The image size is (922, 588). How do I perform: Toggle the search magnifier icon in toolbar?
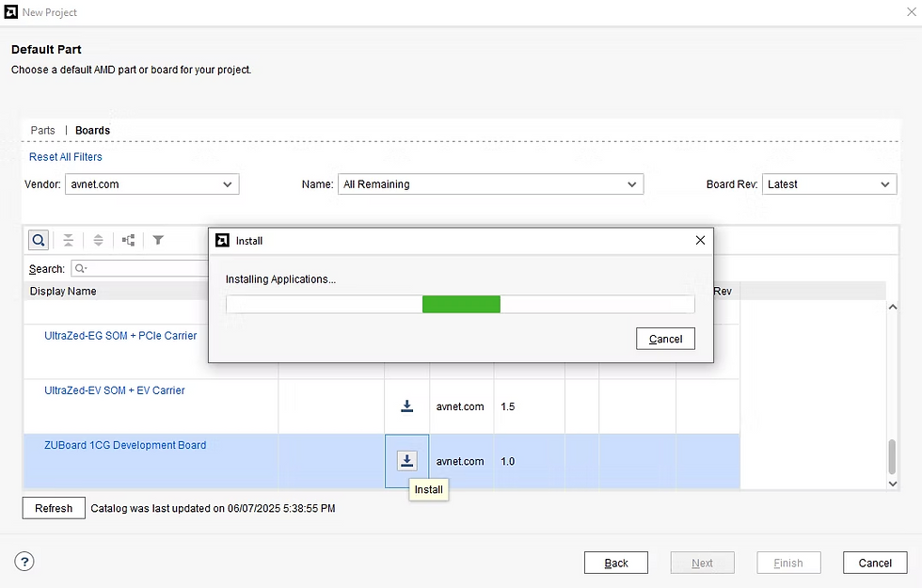click(x=39, y=240)
